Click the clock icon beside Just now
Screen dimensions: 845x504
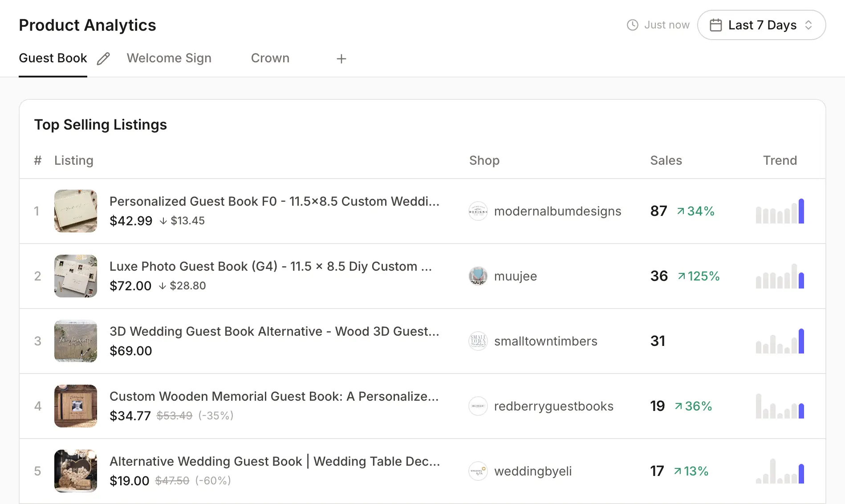(632, 25)
